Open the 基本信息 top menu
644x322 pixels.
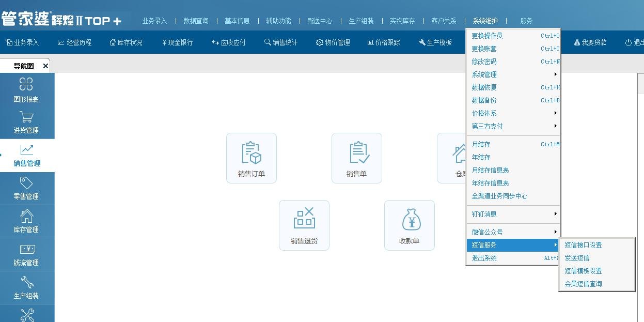pos(237,21)
